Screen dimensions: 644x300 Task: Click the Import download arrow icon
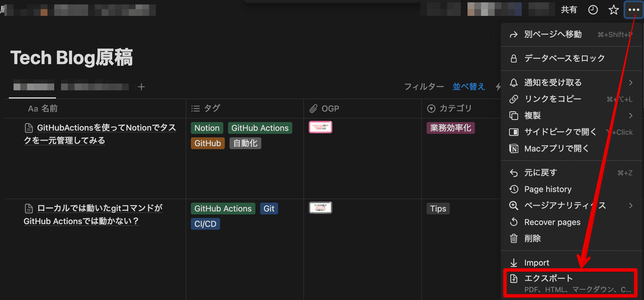point(513,262)
